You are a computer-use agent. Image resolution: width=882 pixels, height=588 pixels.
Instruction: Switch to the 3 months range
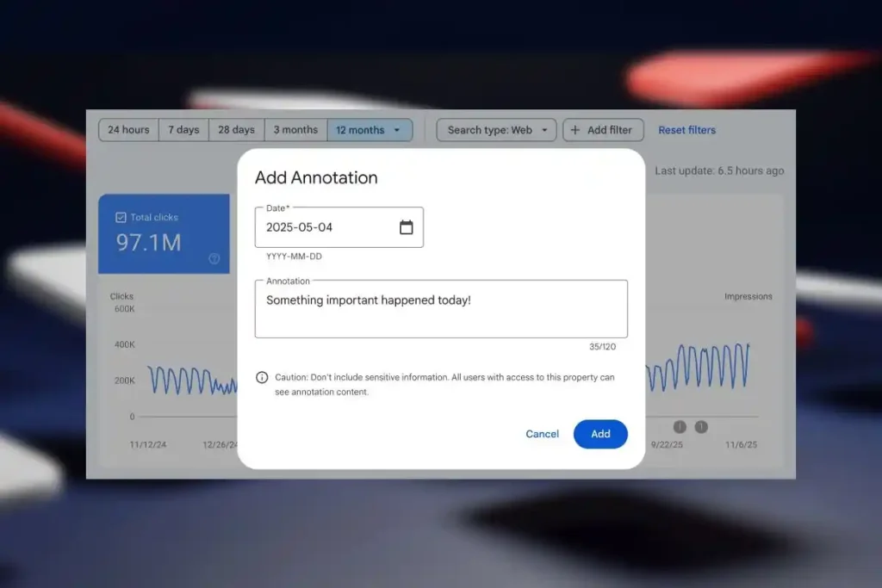pyautogui.click(x=295, y=130)
